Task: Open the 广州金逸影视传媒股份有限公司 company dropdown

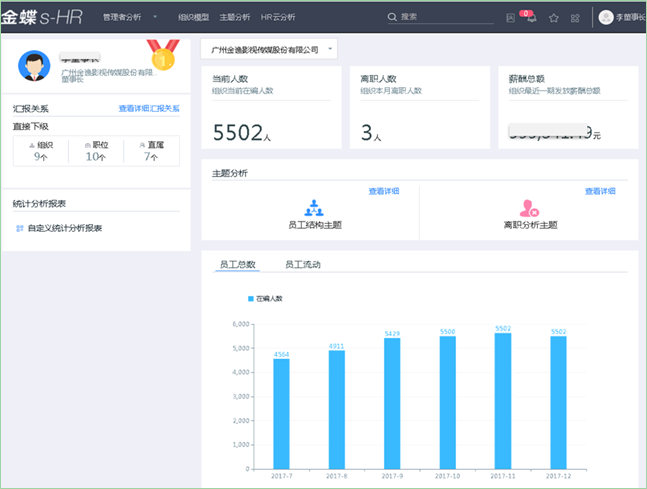Action: (x=268, y=48)
